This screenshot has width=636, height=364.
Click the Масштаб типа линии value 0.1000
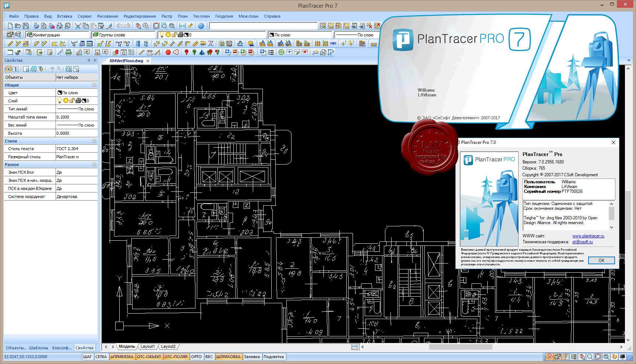click(77, 117)
